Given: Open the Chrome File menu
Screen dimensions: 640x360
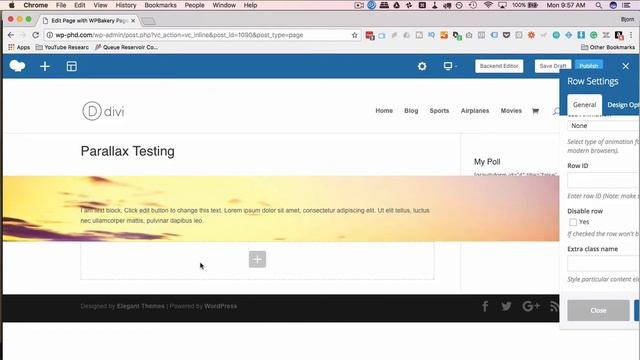Looking at the screenshot, I should tap(61, 5).
